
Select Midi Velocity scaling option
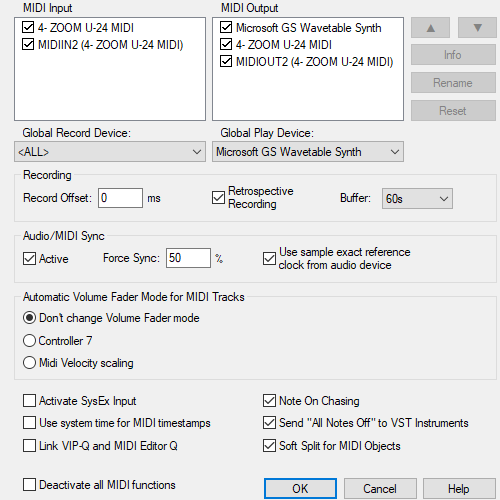29,362
